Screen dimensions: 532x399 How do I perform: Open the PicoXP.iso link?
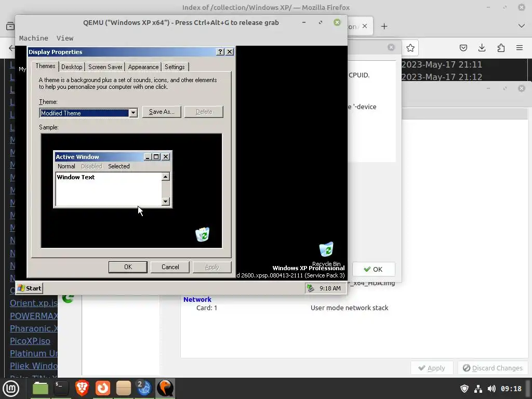tap(30, 341)
